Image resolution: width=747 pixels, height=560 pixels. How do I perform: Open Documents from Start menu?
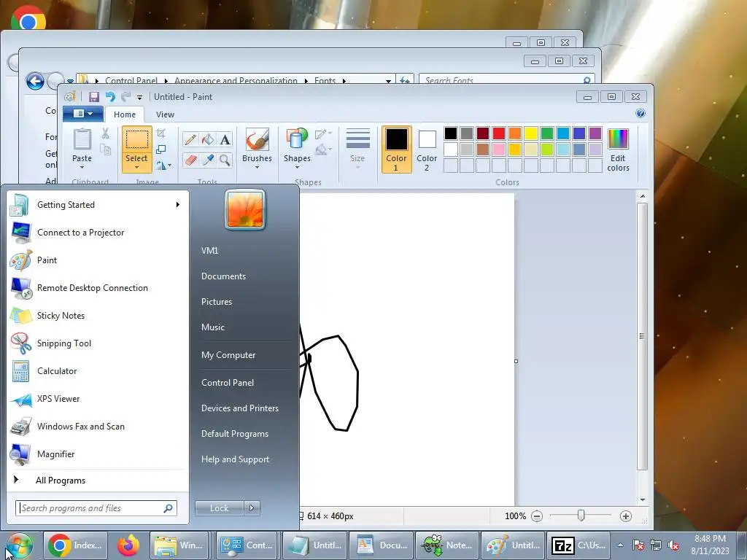click(x=223, y=276)
